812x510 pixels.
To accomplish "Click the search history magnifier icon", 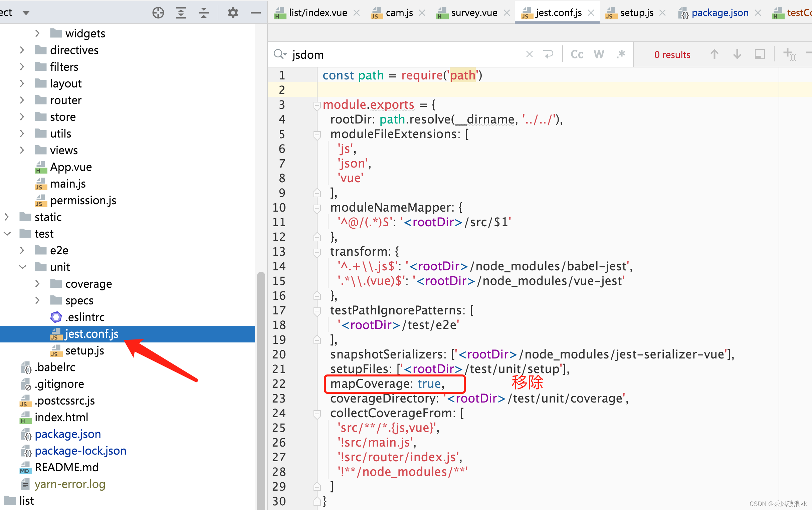I will 280,54.
